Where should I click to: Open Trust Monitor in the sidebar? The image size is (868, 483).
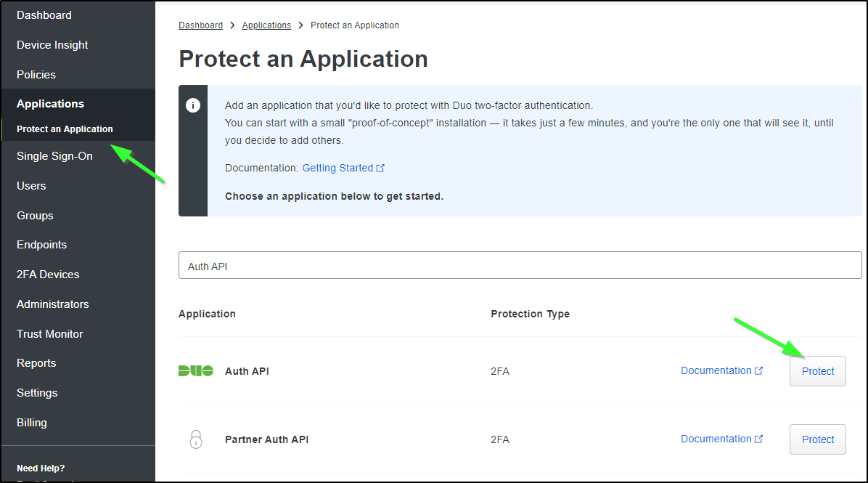pos(50,334)
